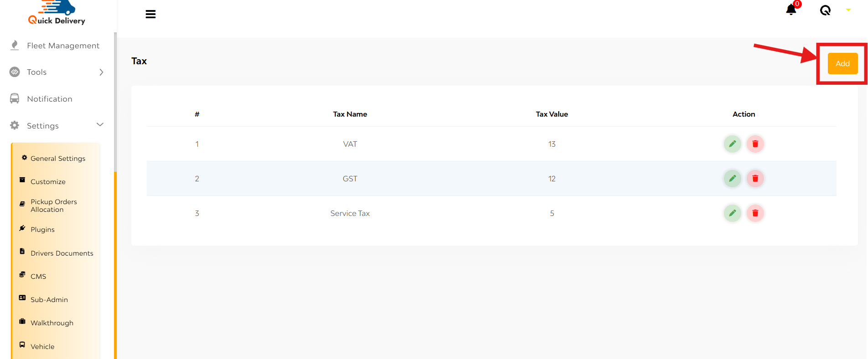This screenshot has width=868, height=359.
Task: Click the tax value 12 cell
Action: [552, 179]
